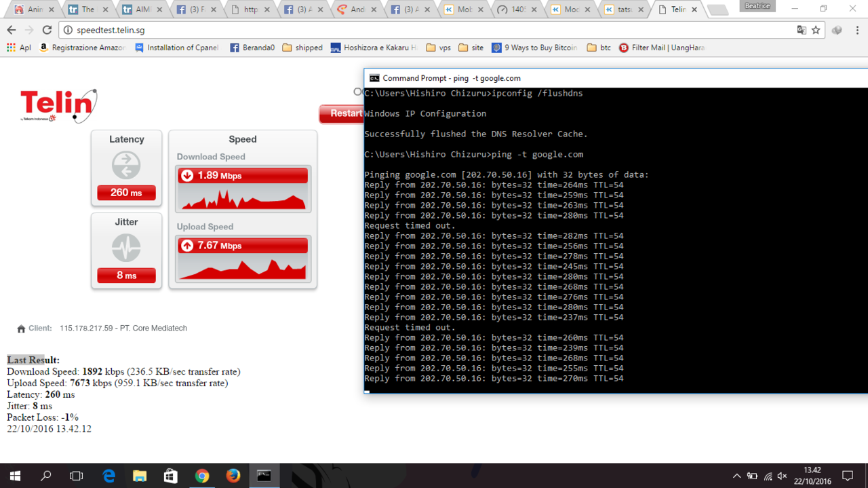Open the Action Center notifications icon
The width and height of the screenshot is (868, 488).
click(x=848, y=476)
